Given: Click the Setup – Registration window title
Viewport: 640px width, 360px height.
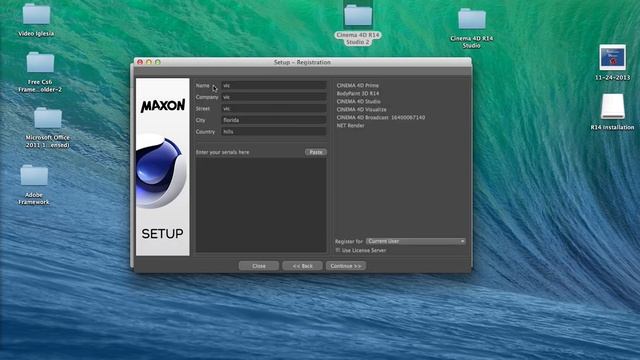Looking at the screenshot, I should [x=302, y=62].
